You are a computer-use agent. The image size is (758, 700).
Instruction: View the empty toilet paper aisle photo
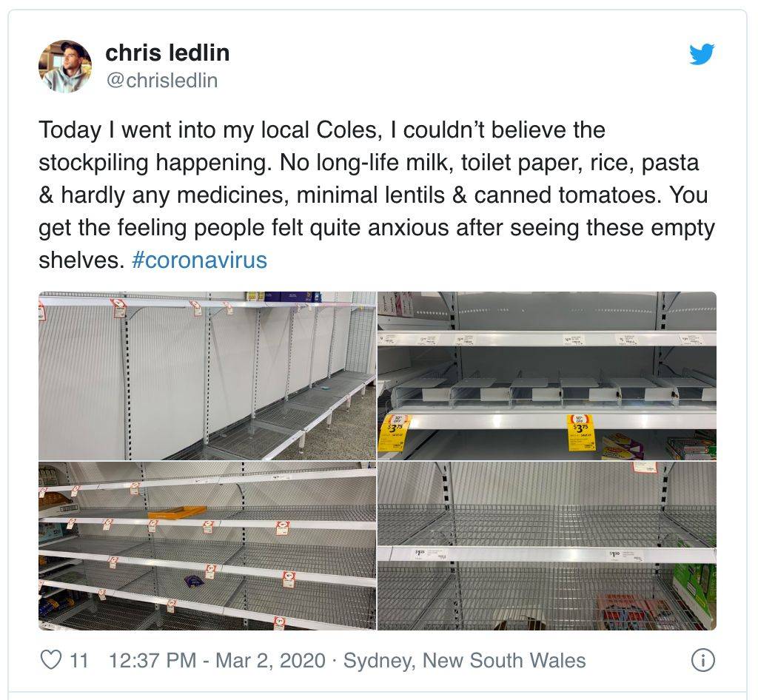207,375
